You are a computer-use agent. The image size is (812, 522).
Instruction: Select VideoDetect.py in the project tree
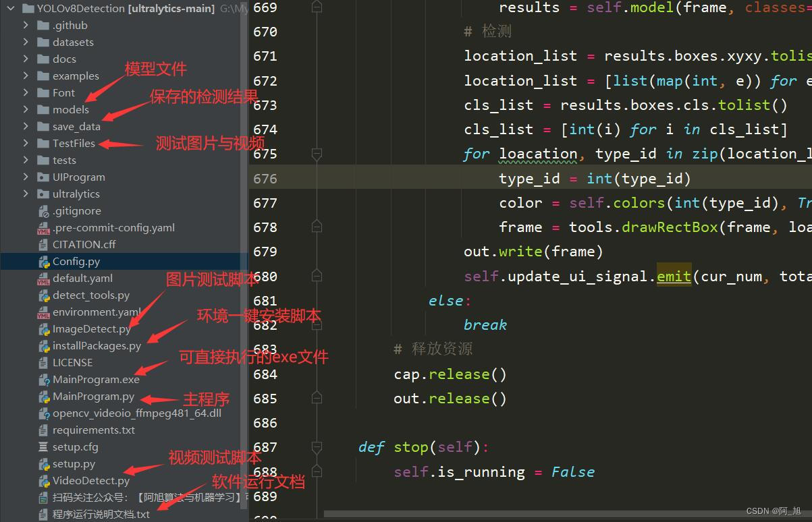(90, 481)
